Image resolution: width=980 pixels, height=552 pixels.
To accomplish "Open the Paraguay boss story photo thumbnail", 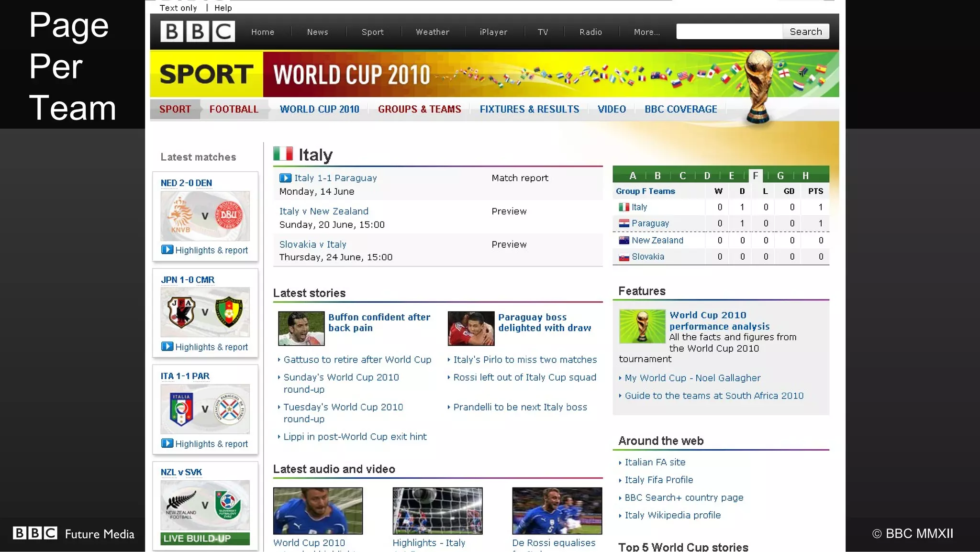I will pyautogui.click(x=471, y=329).
